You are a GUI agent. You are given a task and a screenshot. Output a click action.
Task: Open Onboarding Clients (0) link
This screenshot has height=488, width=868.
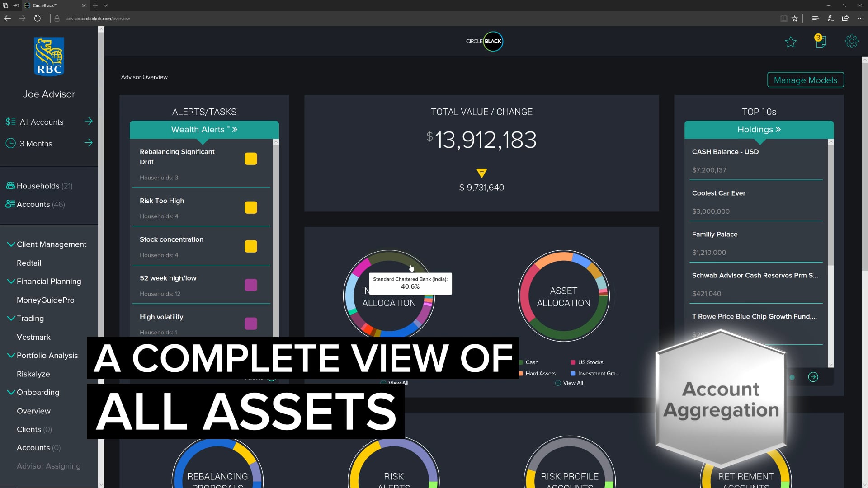coord(34,429)
